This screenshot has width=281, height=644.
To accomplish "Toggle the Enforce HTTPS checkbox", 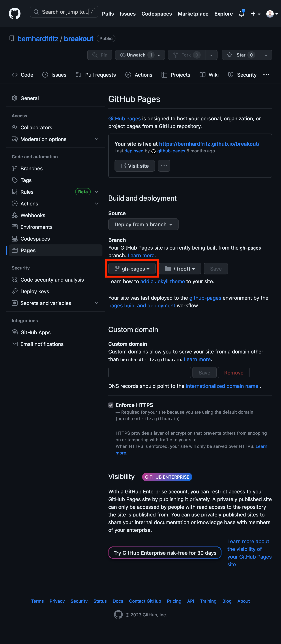I will 111,405.
